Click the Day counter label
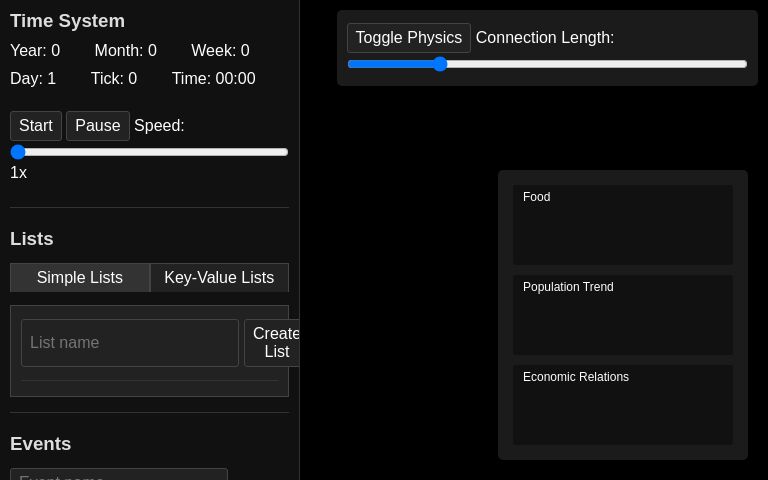 point(33,79)
